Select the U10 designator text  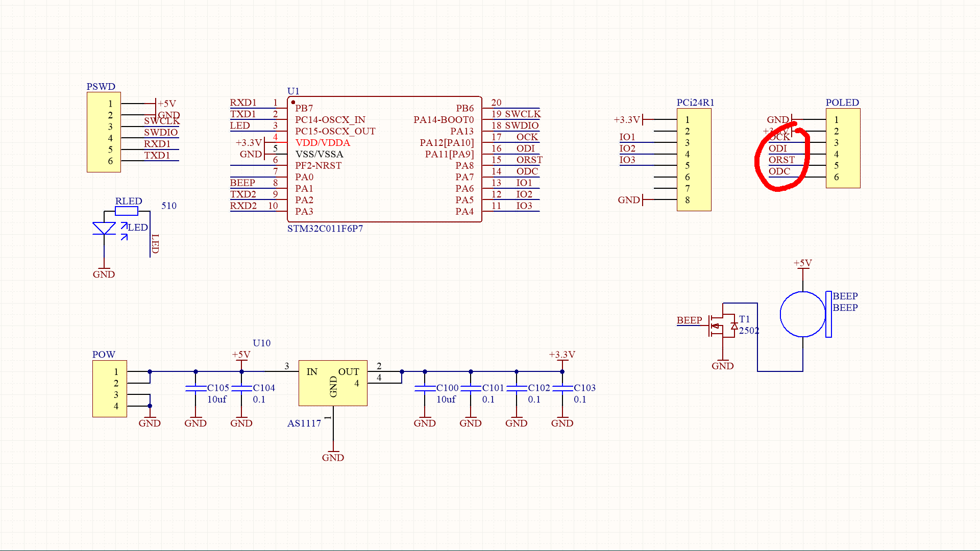click(x=261, y=343)
